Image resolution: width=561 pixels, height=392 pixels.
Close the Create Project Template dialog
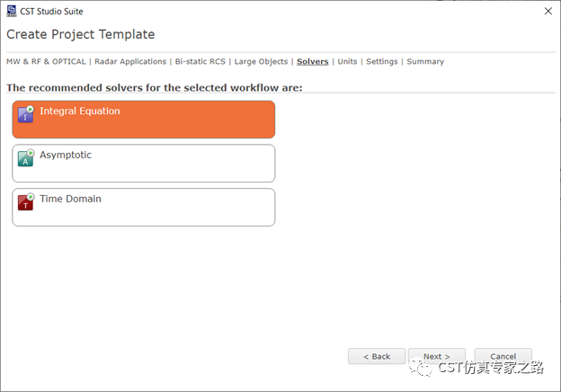point(548,11)
